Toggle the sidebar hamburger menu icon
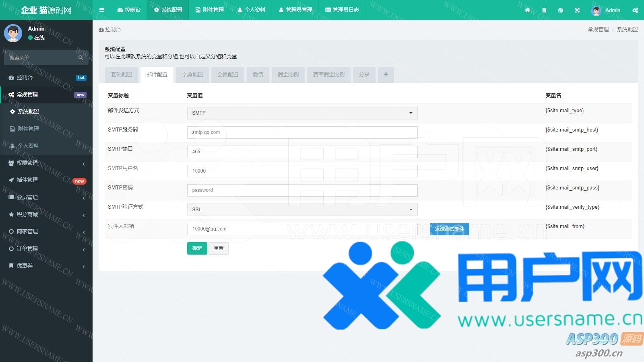The height and width of the screenshot is (362, 644). click(x=102, y=10)
